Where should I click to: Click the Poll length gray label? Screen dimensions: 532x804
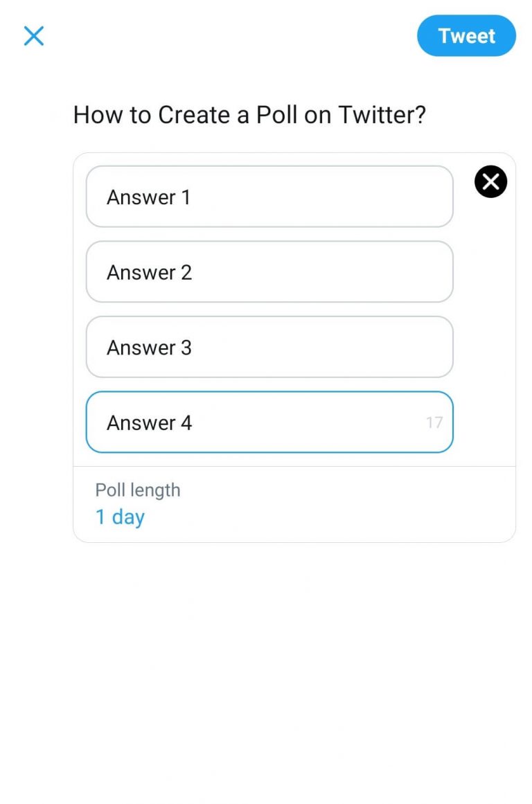tap(137, 490)
